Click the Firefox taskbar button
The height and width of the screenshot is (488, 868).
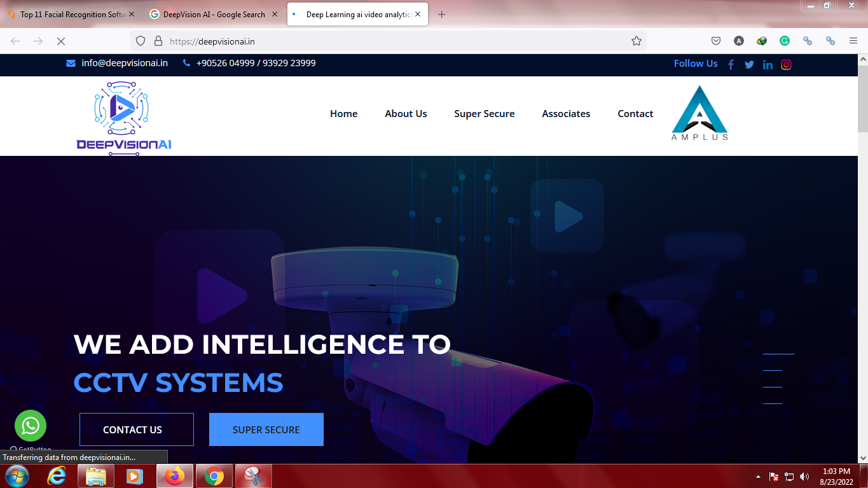pyautogui.click(x=175, y=476)
